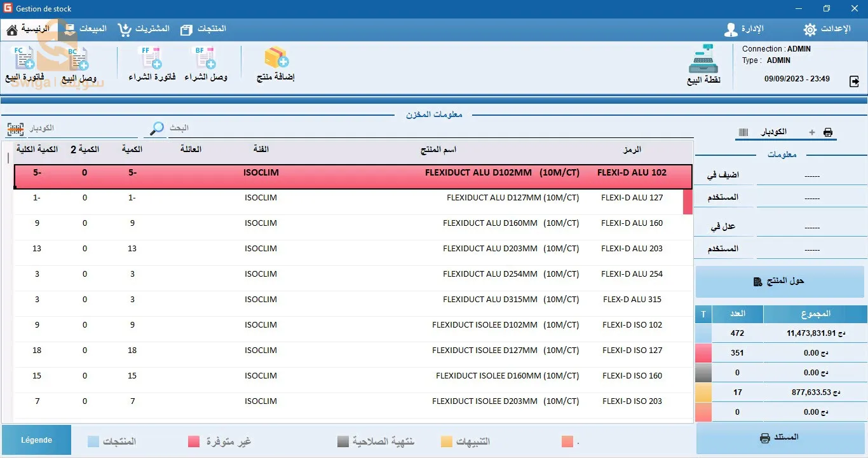Click the table's vertical scrollbar red thumb
The width and height of the screenshot is (868, 458).
click(x=688, y=202)
